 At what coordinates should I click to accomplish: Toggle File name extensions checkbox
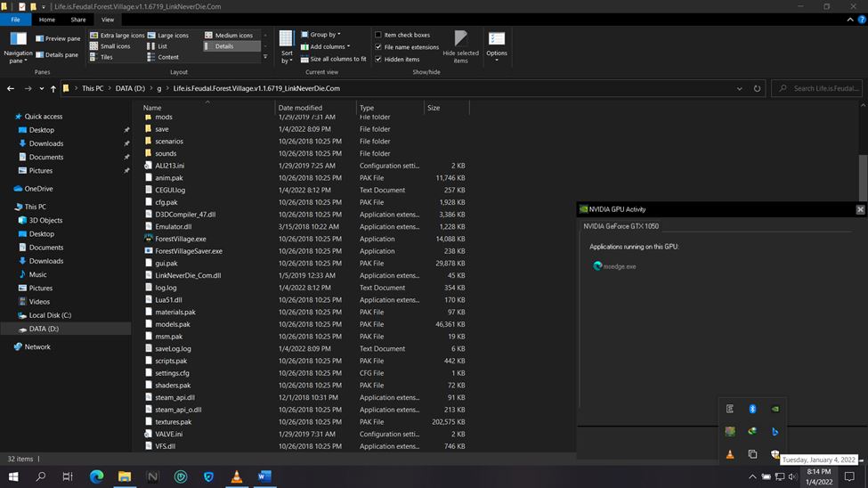coord(406,47)
